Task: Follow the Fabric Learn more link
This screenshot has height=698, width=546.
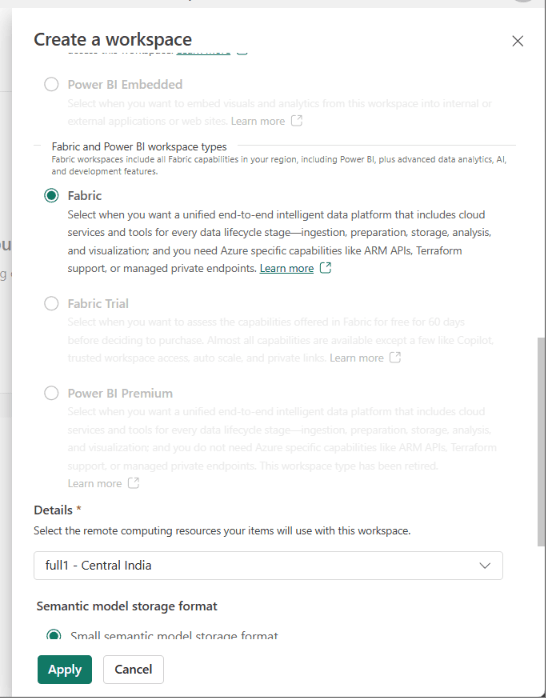Action: [287, 268]
